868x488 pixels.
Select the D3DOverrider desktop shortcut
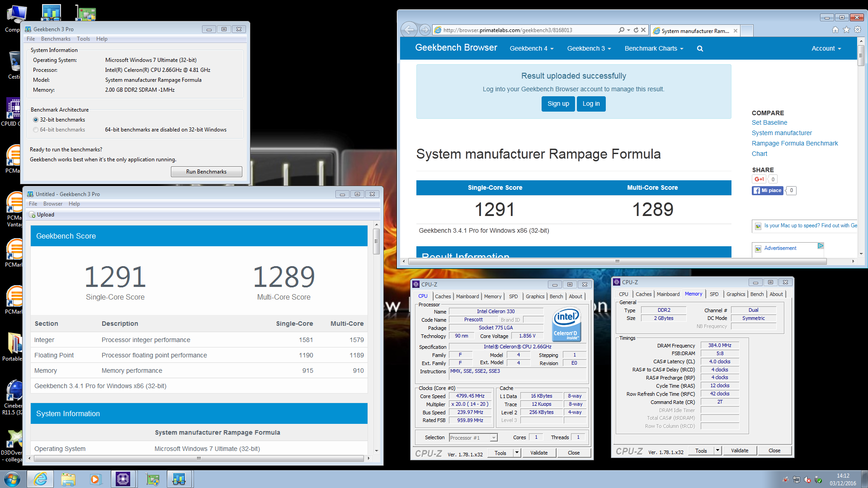coord(12,446)
